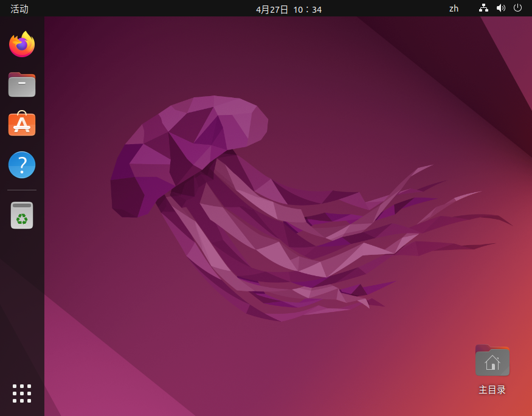Image resolution: width=532 pixels, height=416 pixels.
Task: Click empty top bar space beside 活动
Action: (122, 9)
